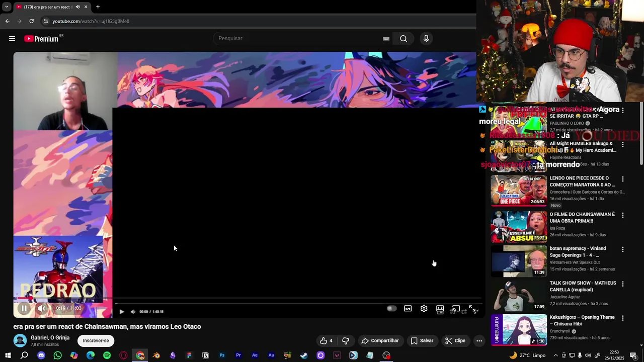Click the address bar URL field

point(91,21)
